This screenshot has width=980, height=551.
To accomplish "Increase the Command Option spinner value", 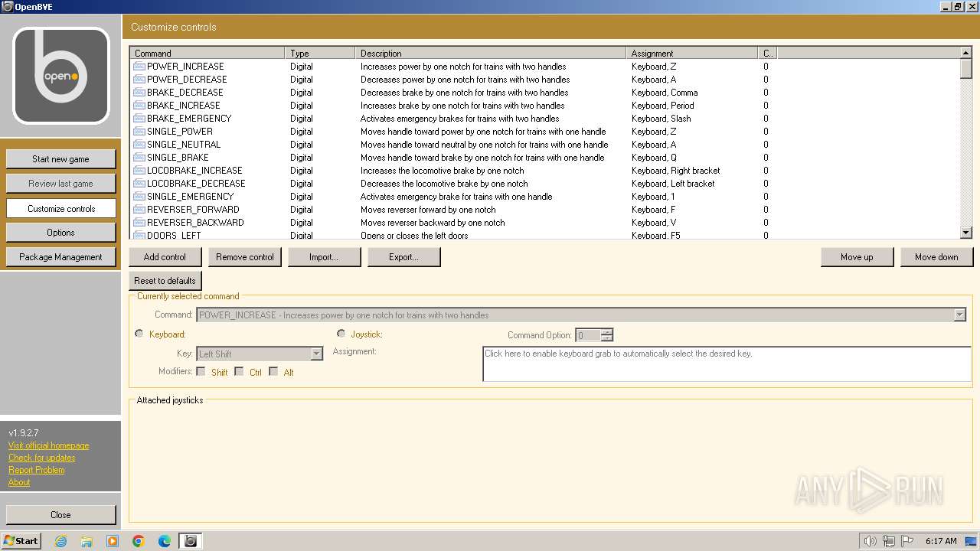I will pos(607,332).
